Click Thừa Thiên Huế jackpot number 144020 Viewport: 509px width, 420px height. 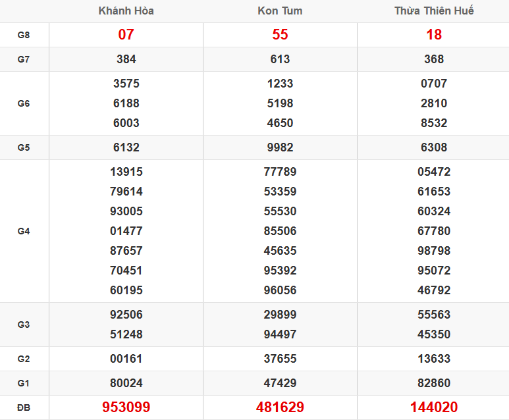[434, 407]
